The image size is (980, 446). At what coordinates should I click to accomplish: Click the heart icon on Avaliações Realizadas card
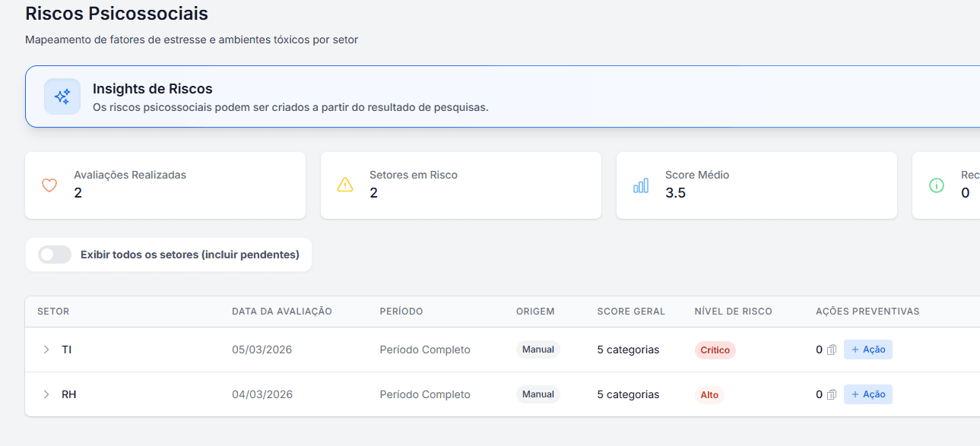coord(49,185)
